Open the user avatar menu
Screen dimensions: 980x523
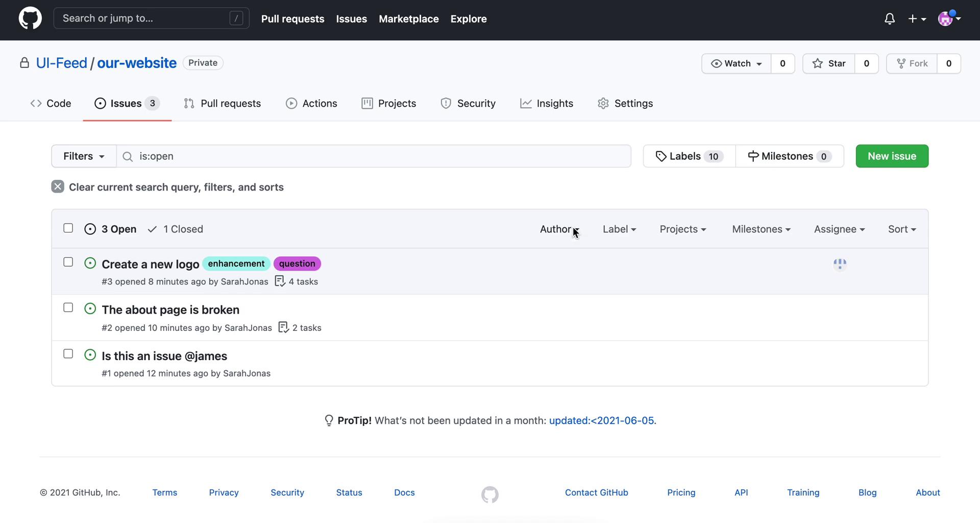pyautogui.click(x=949, y=18)
